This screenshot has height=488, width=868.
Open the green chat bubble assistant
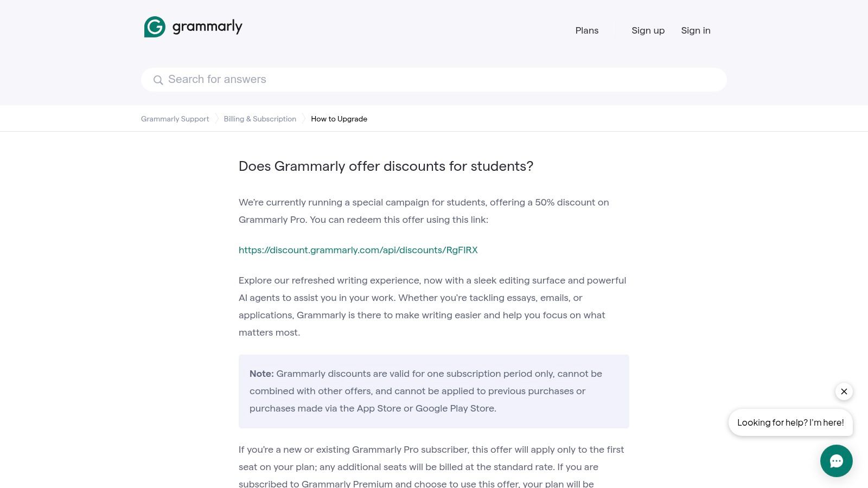click(x=836, y=461)
